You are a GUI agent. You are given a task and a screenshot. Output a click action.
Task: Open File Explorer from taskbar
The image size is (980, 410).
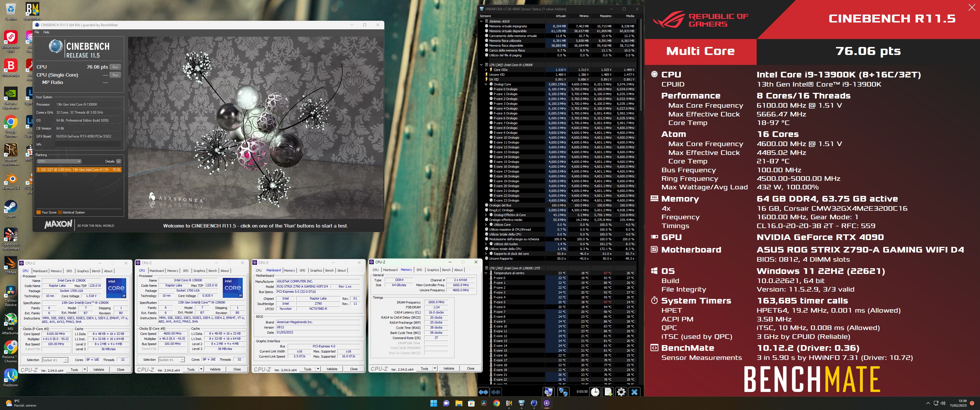(458, 403)
